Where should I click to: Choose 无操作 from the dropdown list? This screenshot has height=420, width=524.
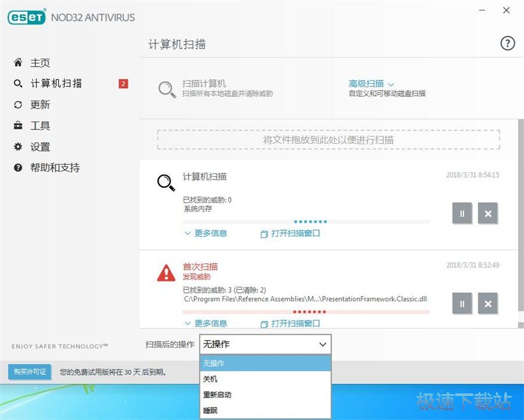tap(265, 363)
